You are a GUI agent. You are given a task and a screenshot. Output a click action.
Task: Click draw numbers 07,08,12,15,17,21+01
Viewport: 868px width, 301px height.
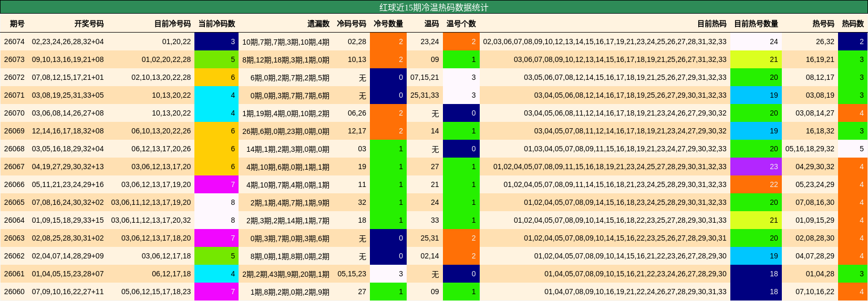68,77
